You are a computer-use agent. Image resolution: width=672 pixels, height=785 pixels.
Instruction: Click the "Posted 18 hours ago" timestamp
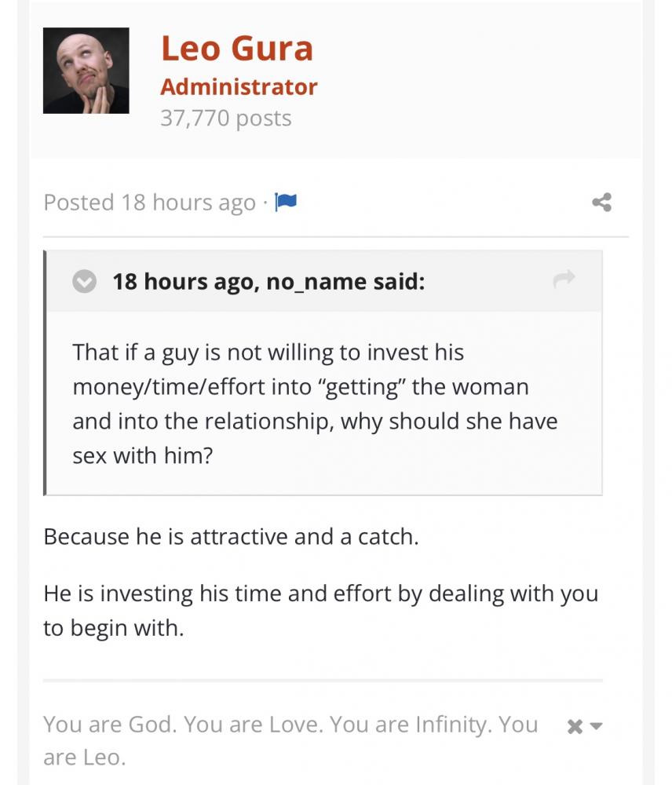[149, 203]
